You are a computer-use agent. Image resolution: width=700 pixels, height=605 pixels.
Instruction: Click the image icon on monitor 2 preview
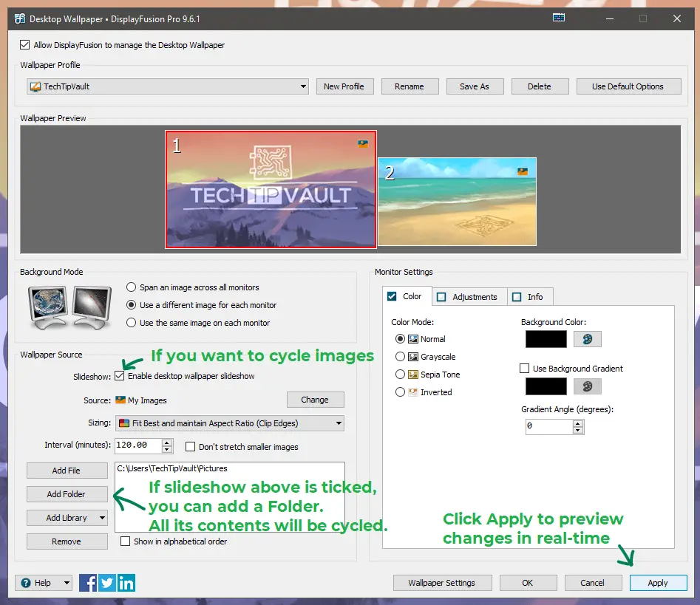point(523,171)
